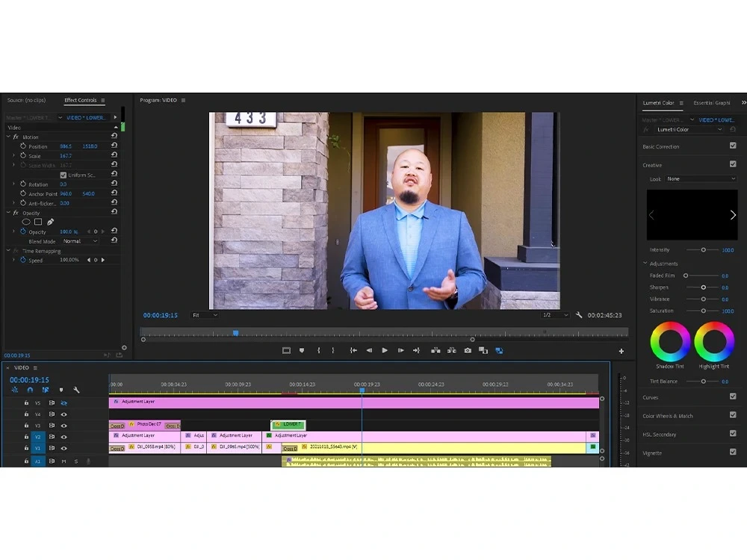Go to In point in Program monitor
The width and height of the screenshot is (747, 560).
[353, 350]
